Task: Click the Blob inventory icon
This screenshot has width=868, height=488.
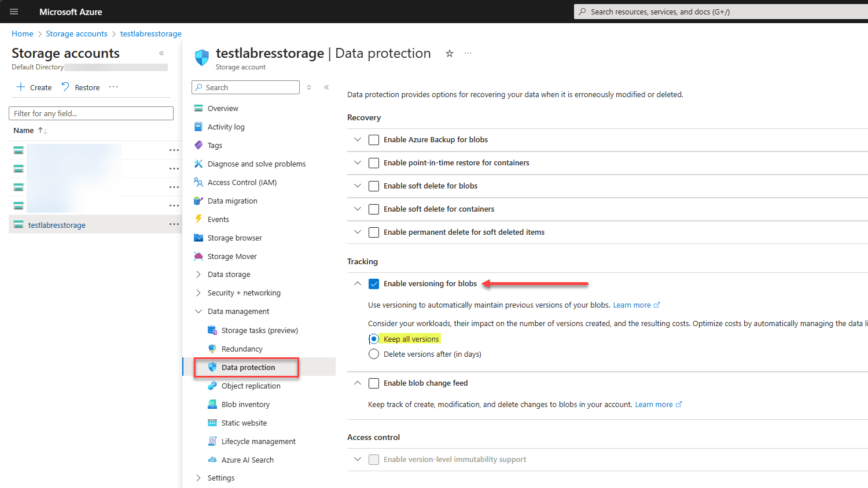Action: pos(212,404)
